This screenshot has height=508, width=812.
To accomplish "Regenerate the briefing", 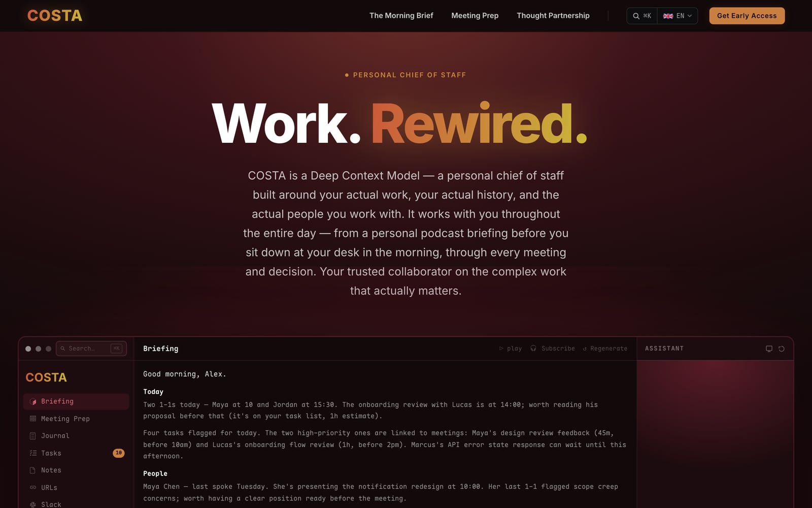I will click(605, 348).
